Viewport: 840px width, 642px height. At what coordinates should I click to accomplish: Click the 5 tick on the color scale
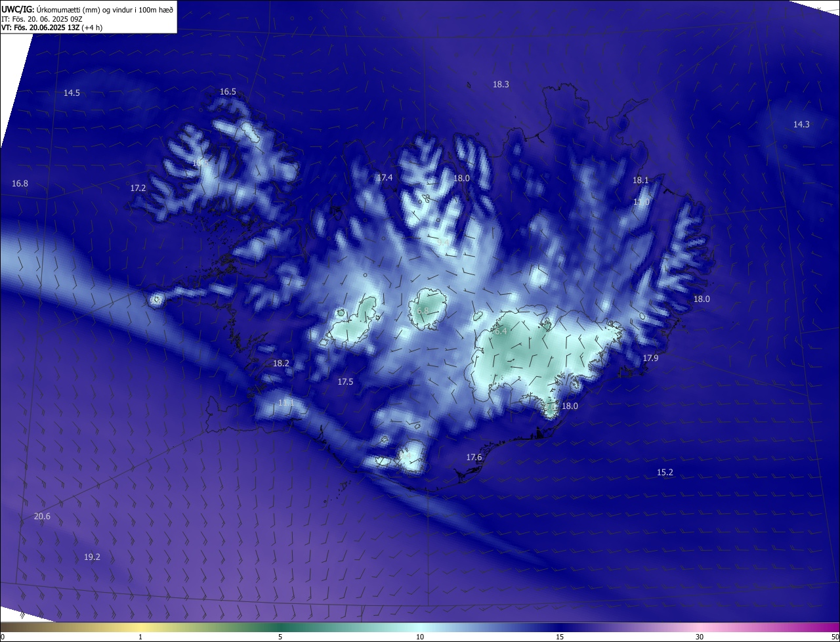pos(280,637)
